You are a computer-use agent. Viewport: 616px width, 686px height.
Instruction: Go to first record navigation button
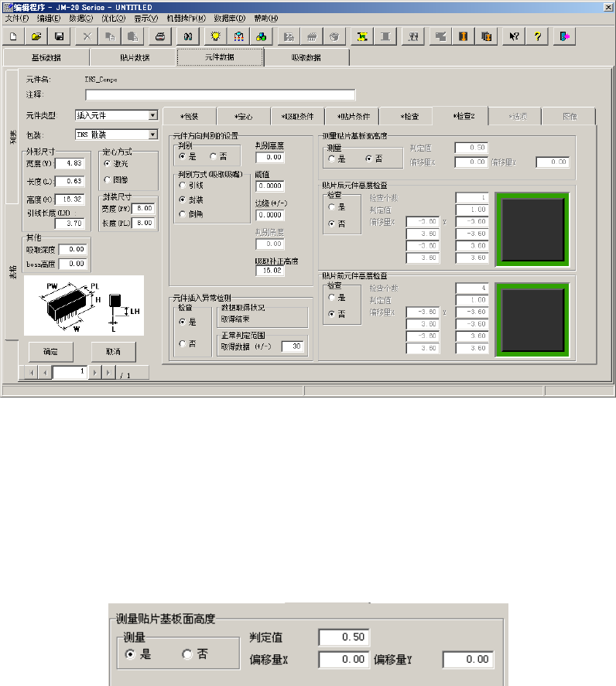[x=32, y=373]
